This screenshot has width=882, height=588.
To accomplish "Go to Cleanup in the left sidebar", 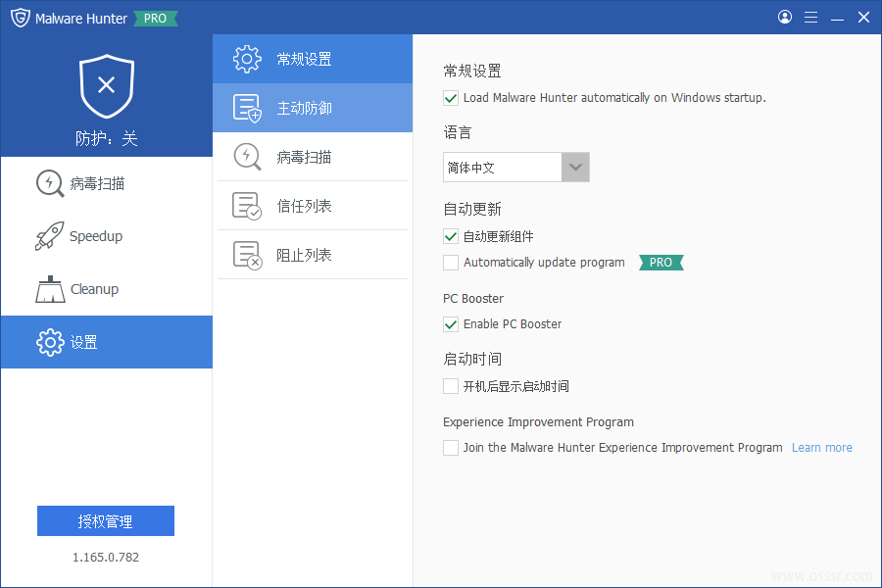I will pyautogui.click(x=107, y=289).
